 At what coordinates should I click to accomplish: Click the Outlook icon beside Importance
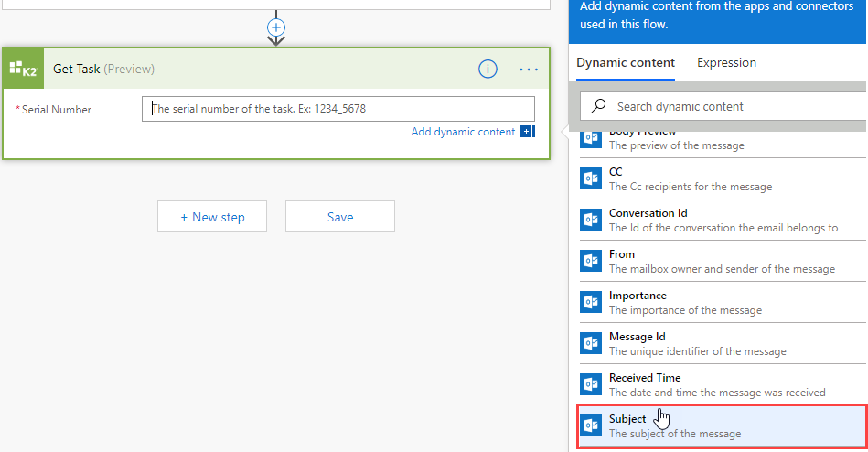[591, 302]
